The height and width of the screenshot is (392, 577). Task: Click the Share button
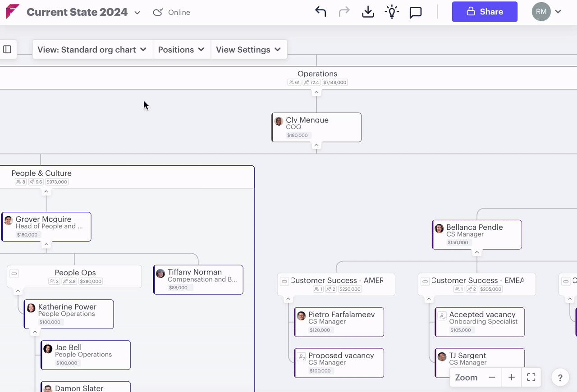(x=485, y=12)
